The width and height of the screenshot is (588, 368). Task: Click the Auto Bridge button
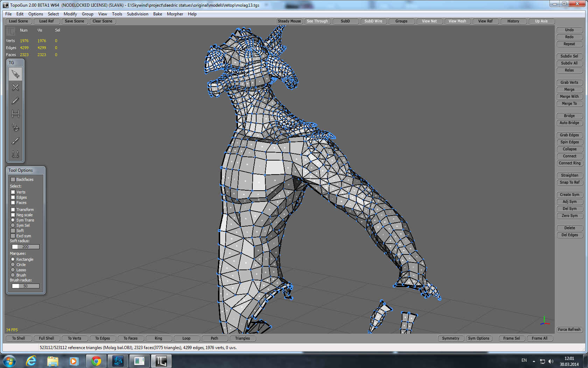[569, 123]
